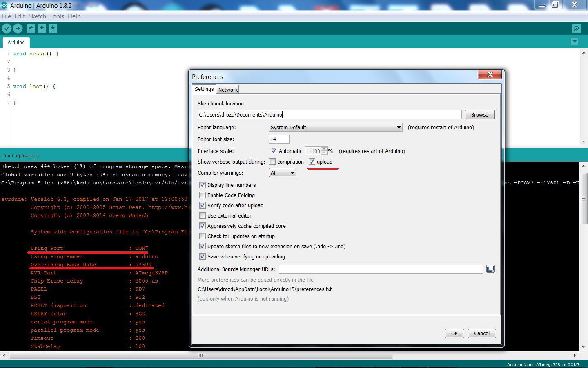
Task: Toggle Update sketch files to new extension
Action: 202,246
